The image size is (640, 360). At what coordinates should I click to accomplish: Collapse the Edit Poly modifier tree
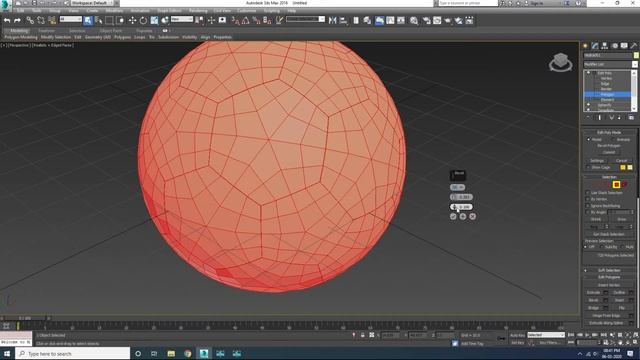pyautogui.click(x=589, y=73)
